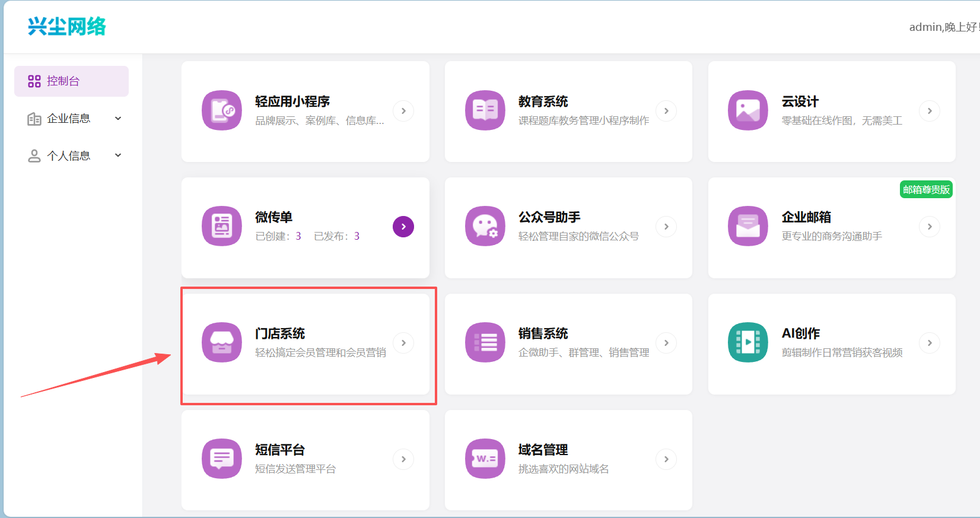Click the 微传单 flyer icon

(x=222, y=226)
